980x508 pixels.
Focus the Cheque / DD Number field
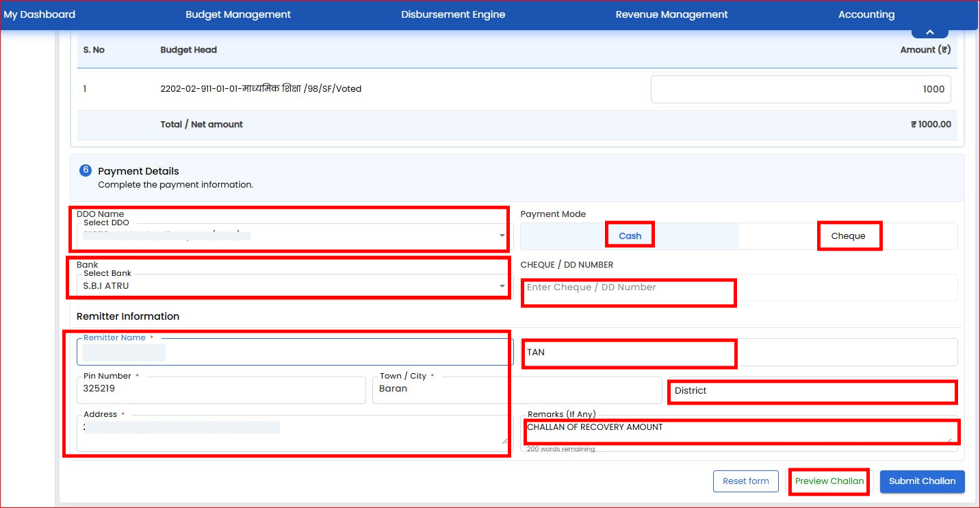[x=739, y=288]
